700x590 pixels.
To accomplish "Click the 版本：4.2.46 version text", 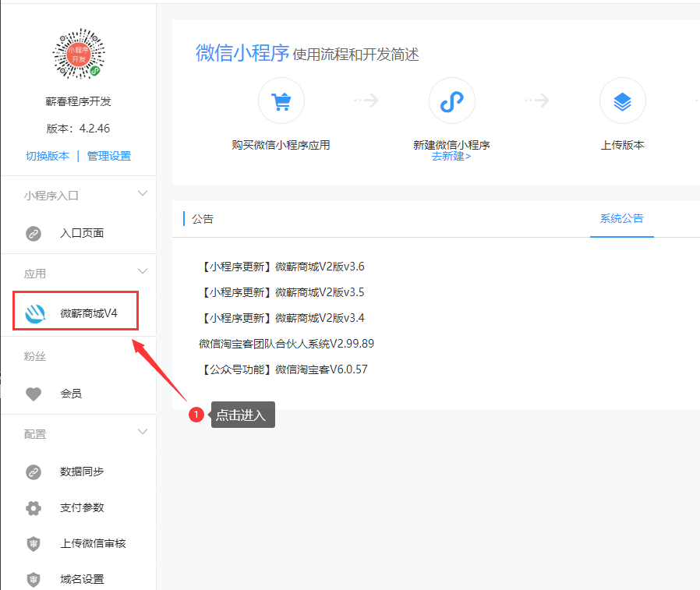I will coord(78,129).
